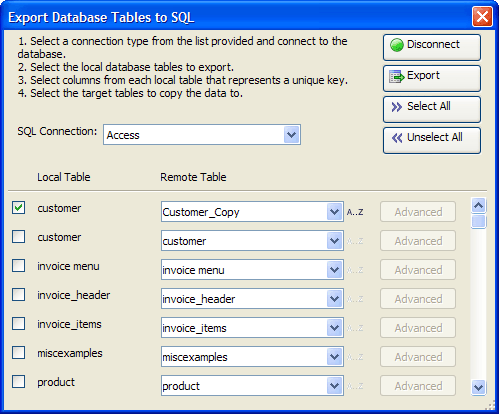Image resolution: width=499 pixels, height=414 pixels.
Task: Close the Export Database Tables dialog
Action: pos(482,16)
